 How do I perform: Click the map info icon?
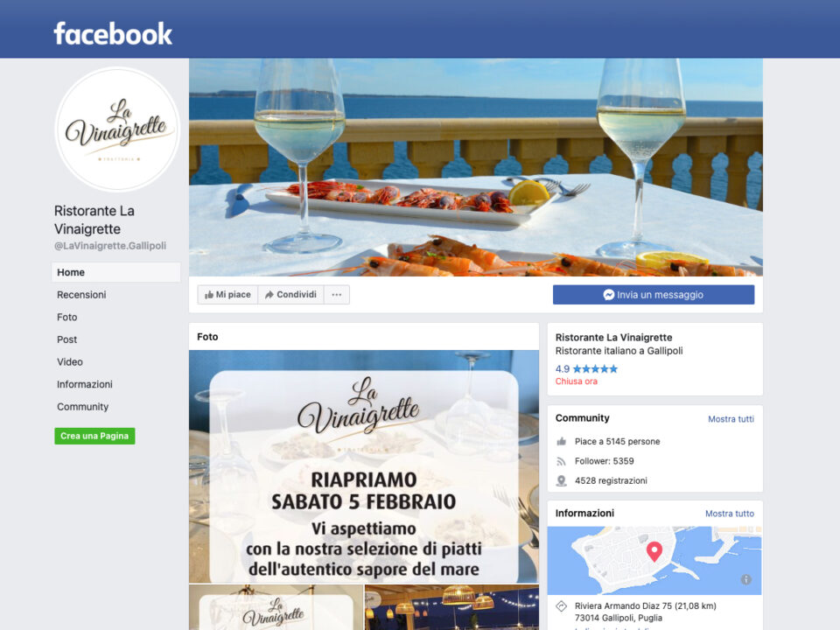745,579
